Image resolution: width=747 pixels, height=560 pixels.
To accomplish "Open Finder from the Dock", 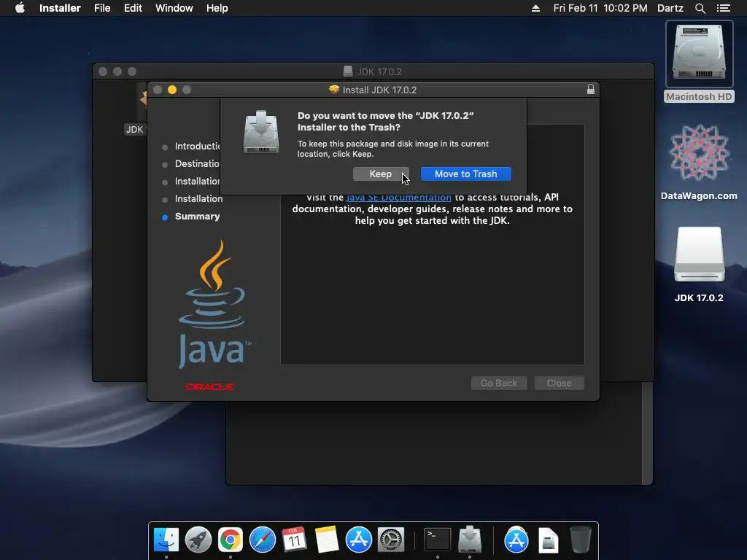I will pyautogui.click(x=166, y=540).
